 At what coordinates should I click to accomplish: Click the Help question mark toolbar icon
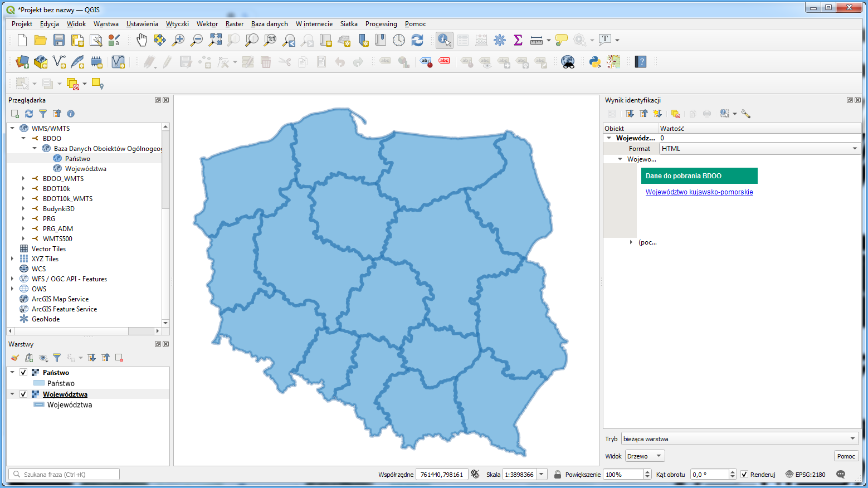point(641,62)
